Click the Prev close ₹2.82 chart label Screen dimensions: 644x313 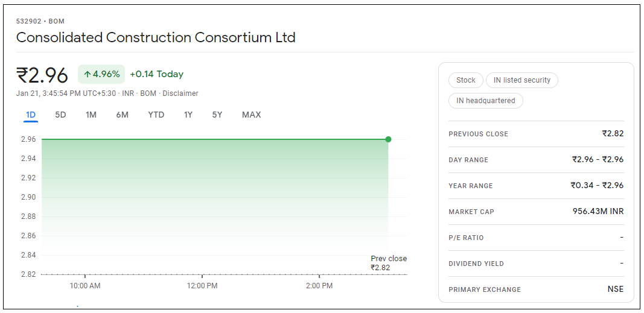point(389,264)
